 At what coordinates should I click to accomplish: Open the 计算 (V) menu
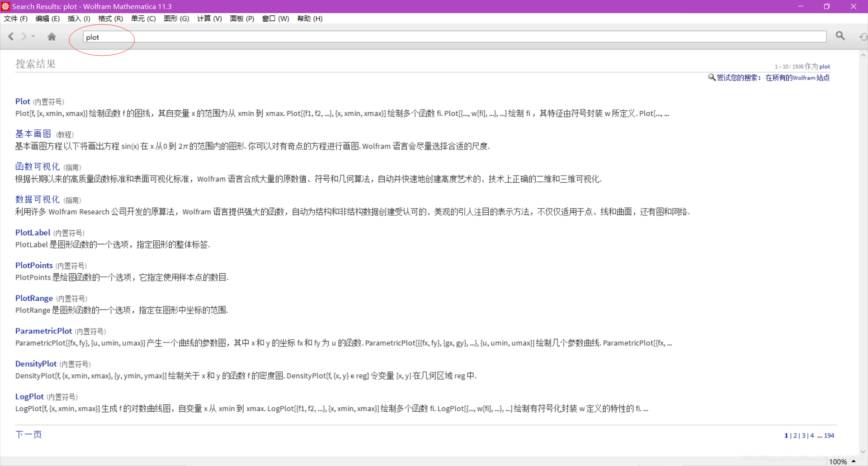[209, 19]
